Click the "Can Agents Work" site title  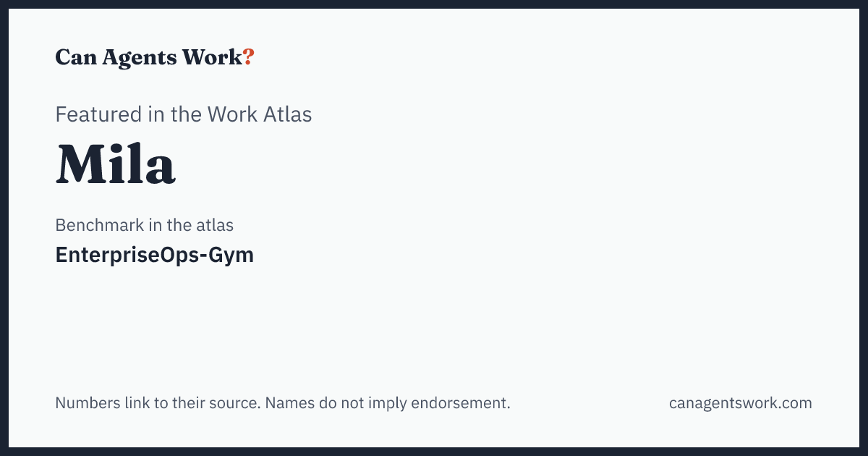(149, 57)
